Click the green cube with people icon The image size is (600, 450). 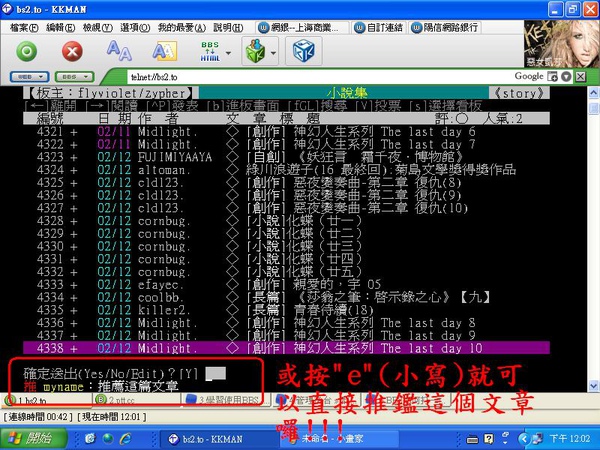[254, 51]
